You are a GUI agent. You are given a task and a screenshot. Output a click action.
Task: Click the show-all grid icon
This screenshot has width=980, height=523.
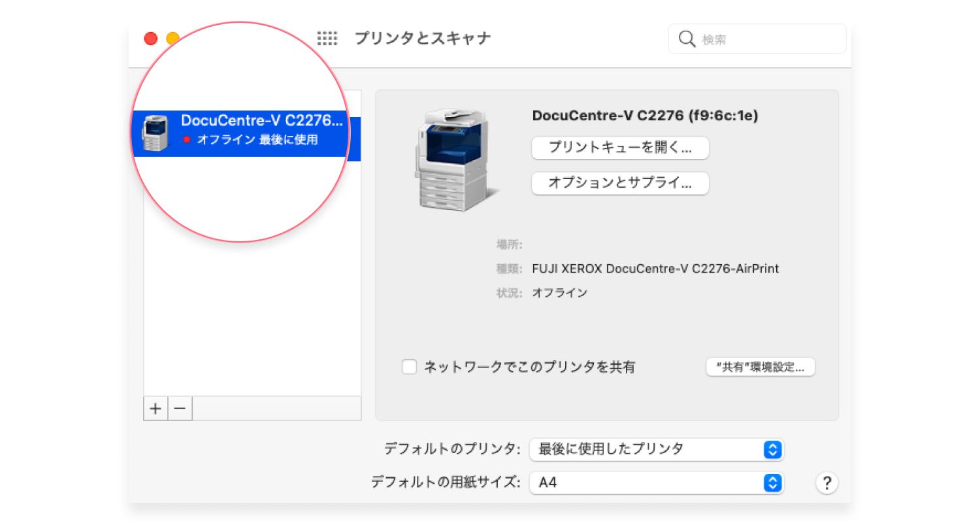click(327, 39)
